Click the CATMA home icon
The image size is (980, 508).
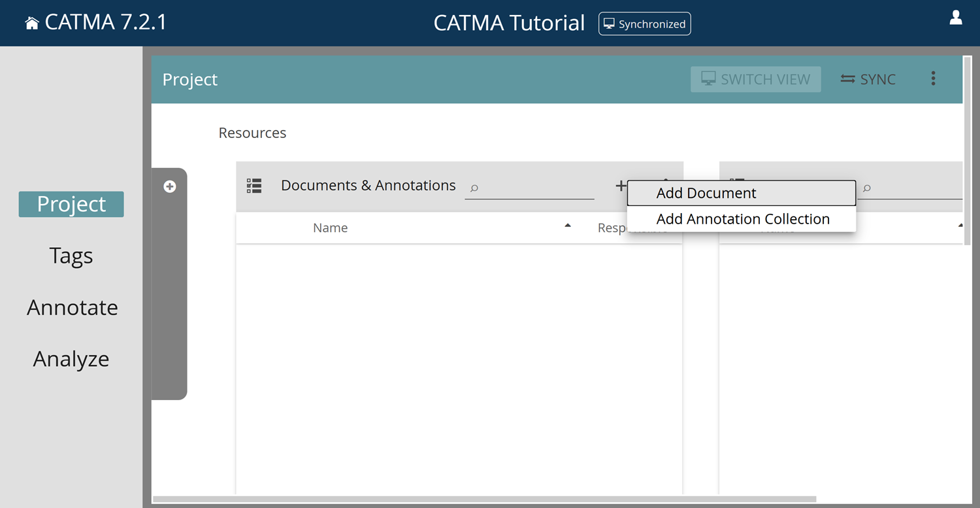tap(31, 24)
